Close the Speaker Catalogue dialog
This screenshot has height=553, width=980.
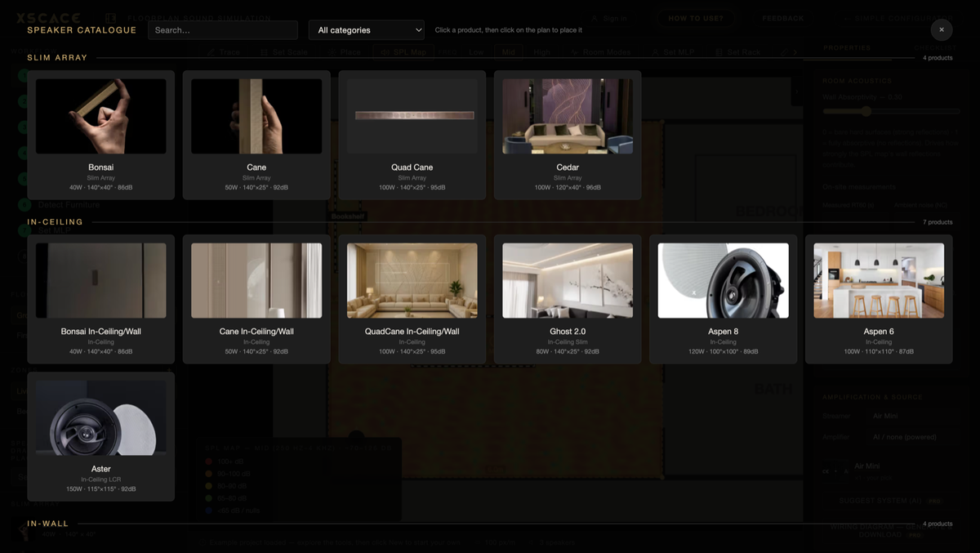941,29
